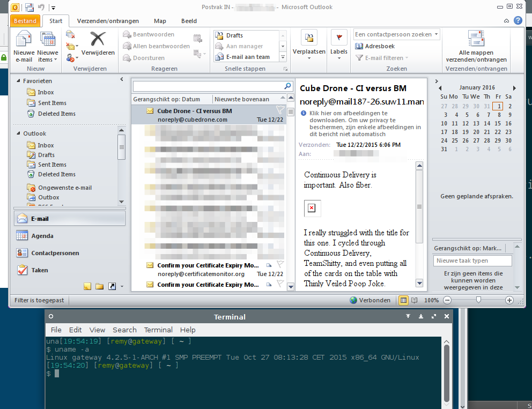This screenshot has width=532, height=409.
Task: Click the contactpersoon zoeken field
Action: 393,34
